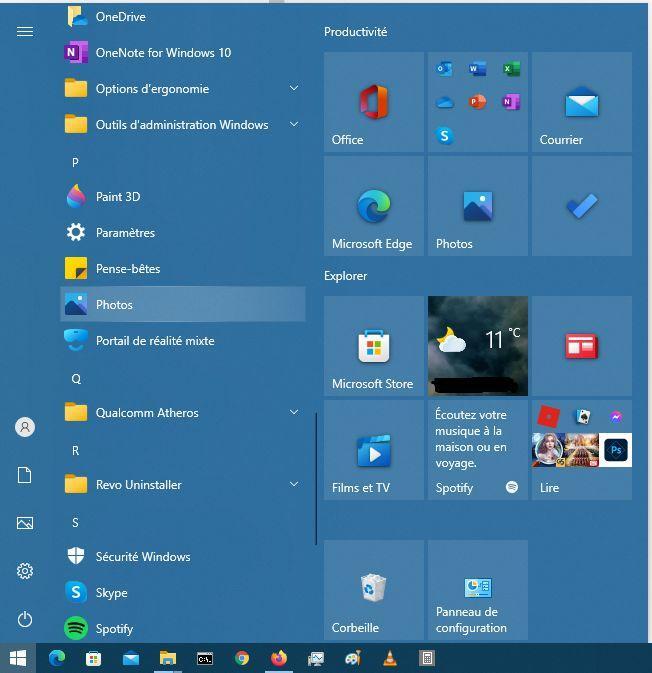Open Microsoft Store from the taskbar
The width and height of the screenshot is (652, 673).
[94, 658]
